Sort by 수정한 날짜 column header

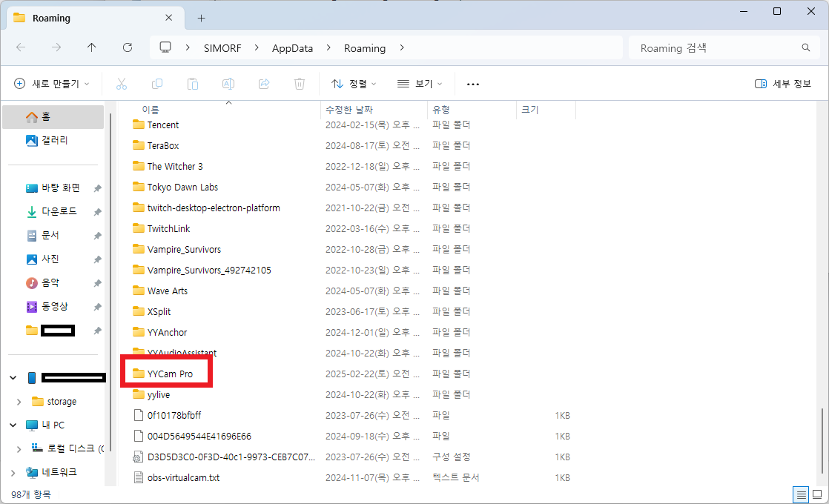click(349, 110)
